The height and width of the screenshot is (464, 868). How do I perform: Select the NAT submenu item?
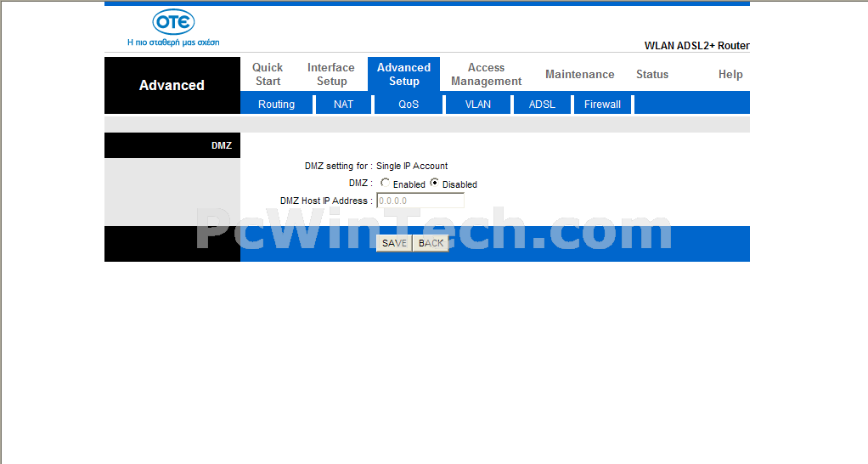343,105
